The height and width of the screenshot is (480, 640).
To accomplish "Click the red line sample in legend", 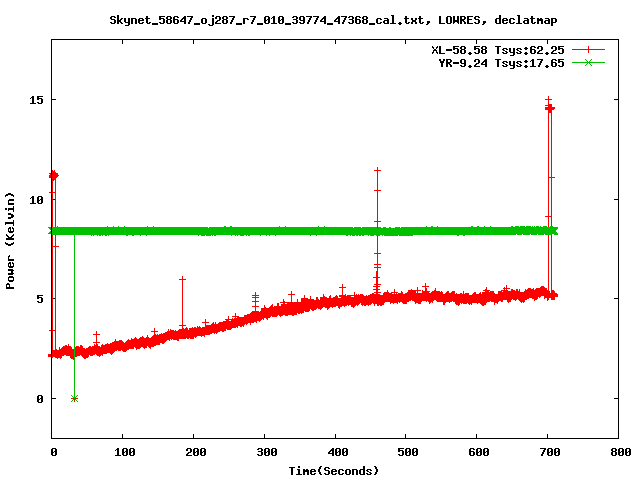I will (x=590, y=49).
